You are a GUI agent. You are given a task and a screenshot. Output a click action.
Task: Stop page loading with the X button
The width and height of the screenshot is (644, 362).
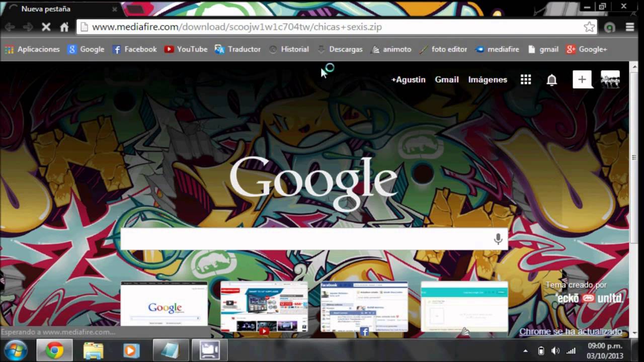[46, 27]
